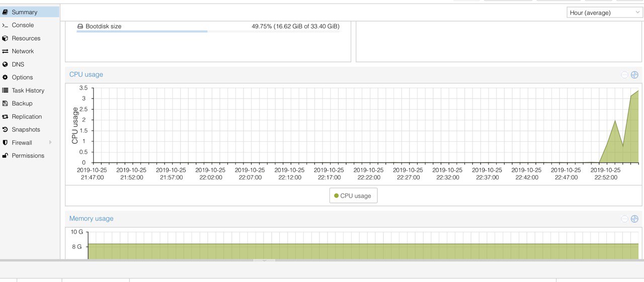
Task: Toggle CPU usage series in legend
Action: (353, 196)
